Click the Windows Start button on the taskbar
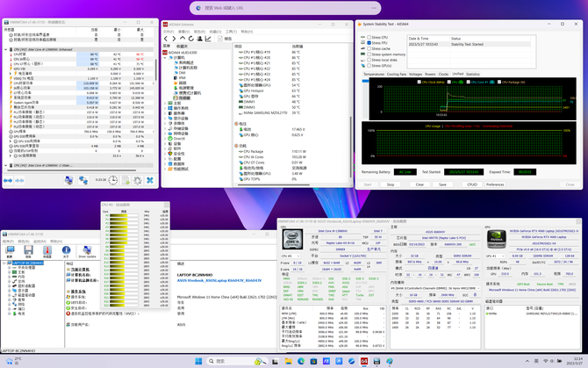 pyautogui.click(x=198, y=361)
